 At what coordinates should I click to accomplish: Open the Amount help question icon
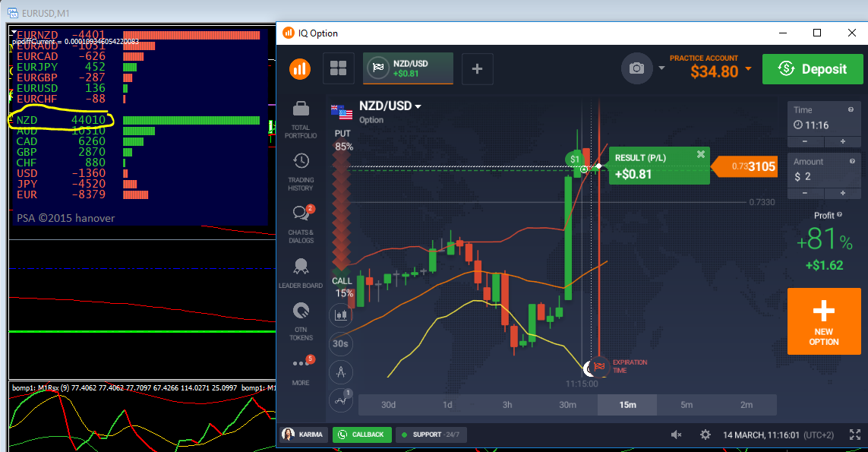tap(852, 161)
